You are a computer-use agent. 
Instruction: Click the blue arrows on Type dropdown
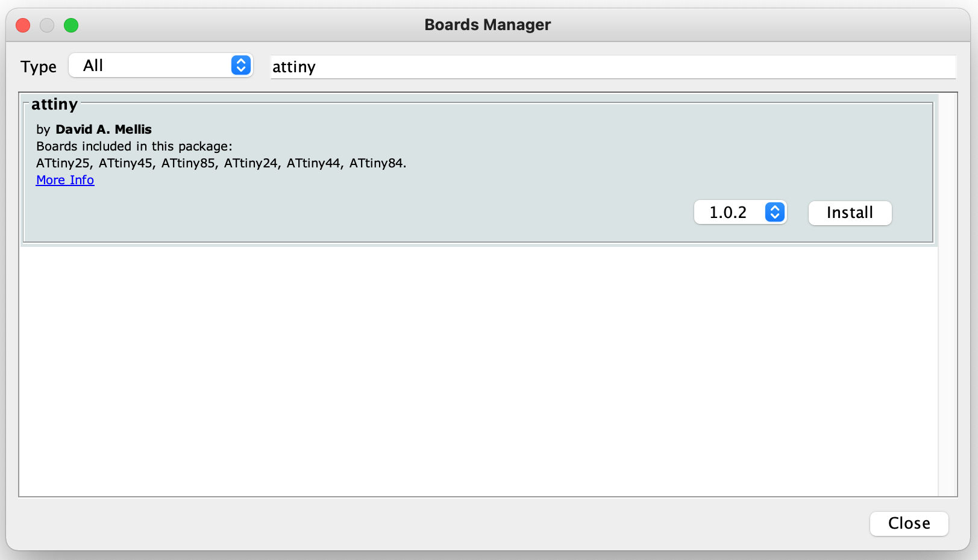tap(241, 66)
